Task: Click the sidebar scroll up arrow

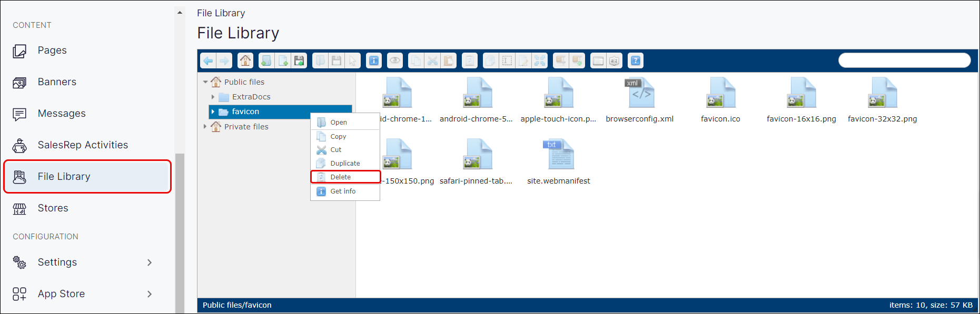Action: coord(180,13)
